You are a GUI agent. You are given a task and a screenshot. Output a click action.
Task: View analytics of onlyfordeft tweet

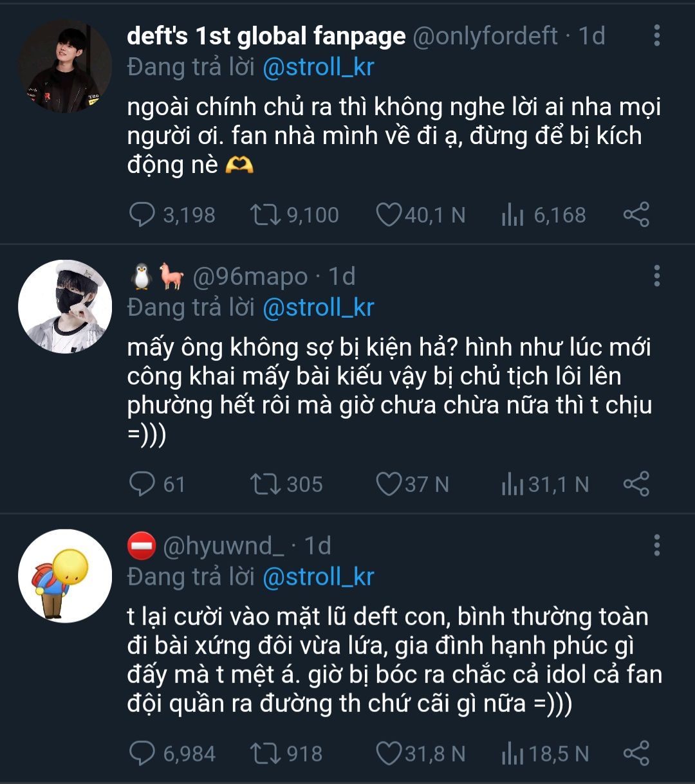[x=513, y=215]
